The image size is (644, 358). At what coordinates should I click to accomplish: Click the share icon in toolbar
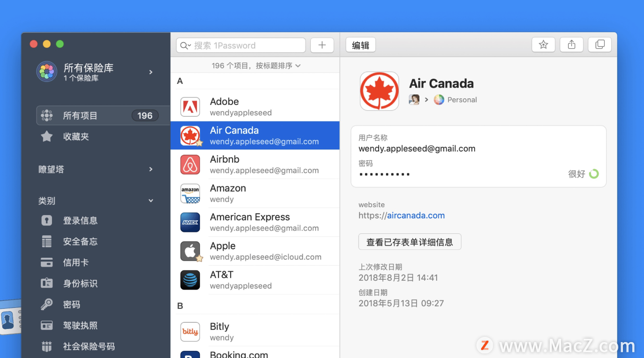[571, 45]
